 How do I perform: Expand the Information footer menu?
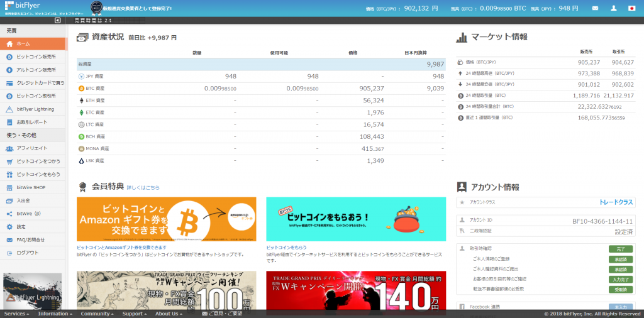pyautogui.click(x=55, y=314)
